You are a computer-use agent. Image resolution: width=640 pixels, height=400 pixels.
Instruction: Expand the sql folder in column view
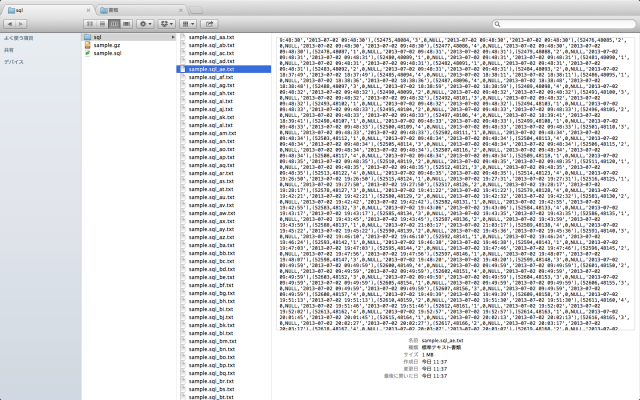pos(171,38)
